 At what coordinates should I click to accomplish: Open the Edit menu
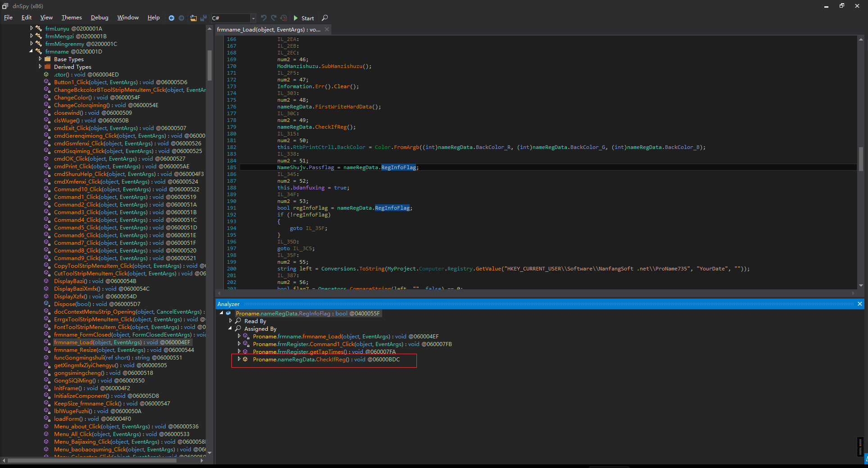(27, 18)
